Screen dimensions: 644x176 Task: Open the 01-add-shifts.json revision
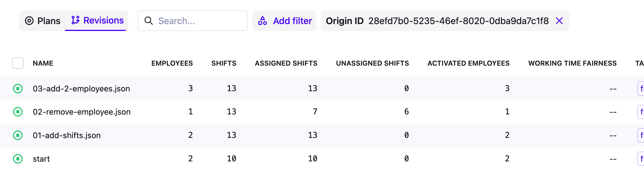click(67, 135)
